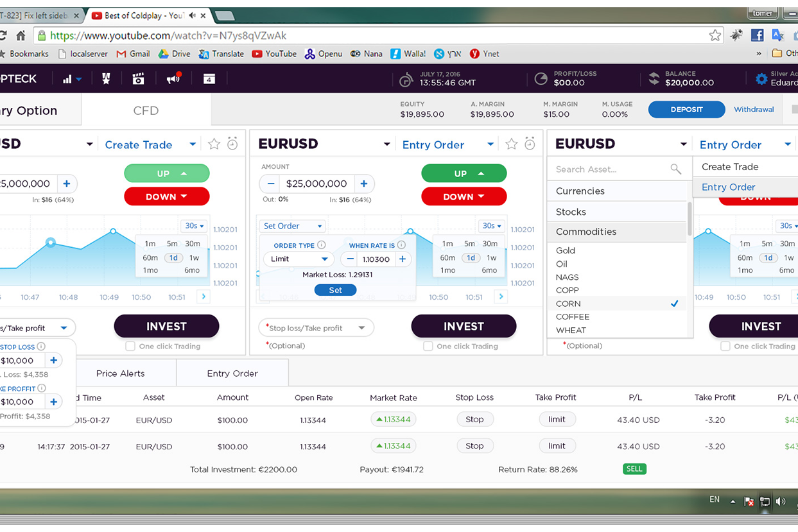Click red DOWN button in first panel
798x532 pixels.
pos(166,196)
